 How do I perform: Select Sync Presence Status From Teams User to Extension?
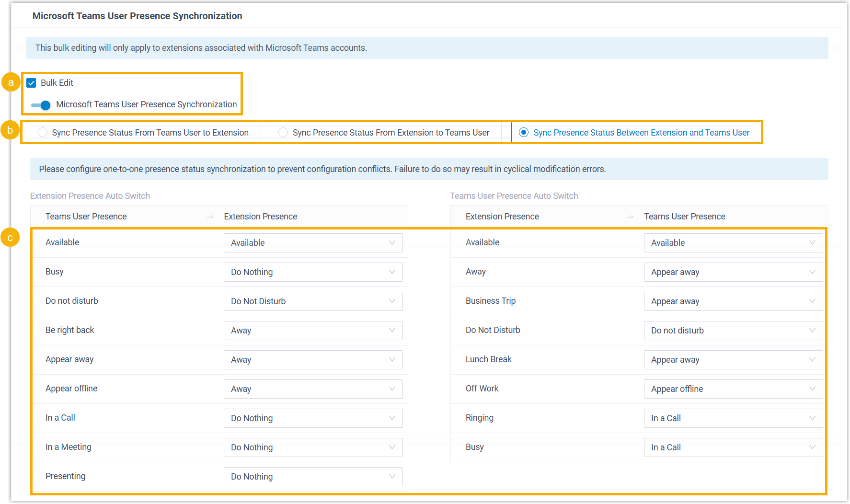click(43, 133)
